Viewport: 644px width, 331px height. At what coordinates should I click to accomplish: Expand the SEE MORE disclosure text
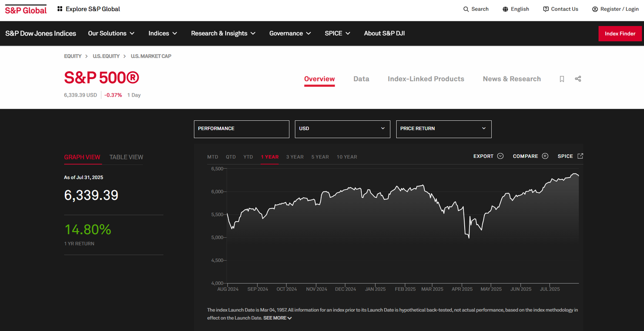tap(277, 318)
